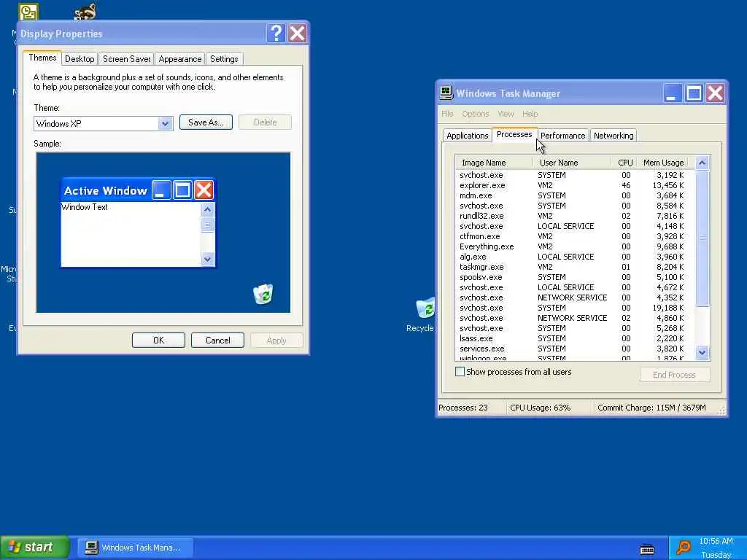Sort processes by Mem Usage column
The height and width of the screenshot is (560, 747).
coord(664,163)
